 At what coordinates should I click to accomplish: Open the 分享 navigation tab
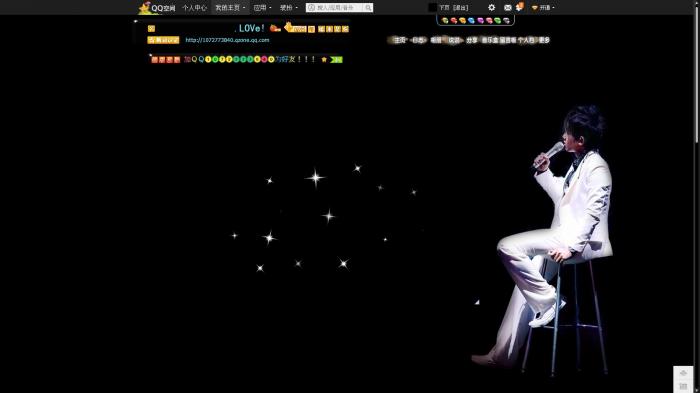pyautogui.click(x=471, y=40)
